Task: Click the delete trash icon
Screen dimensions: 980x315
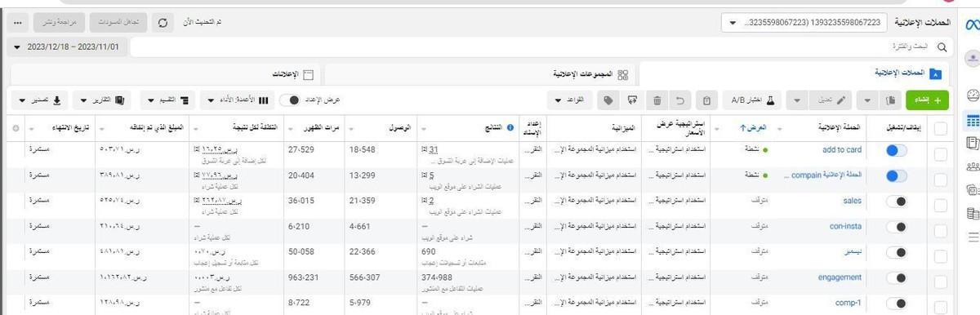Action: click(x=657, y=100)
